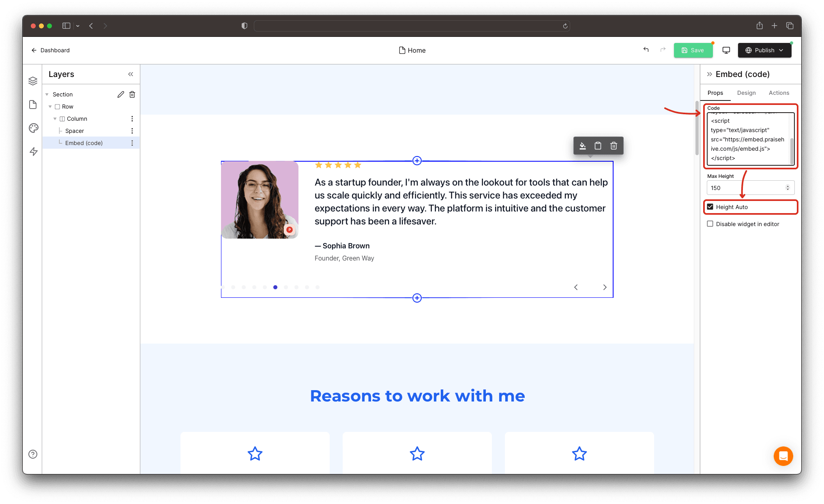Click the privacy shield icon in browser
The height and width of the screenshot is (504, 824).
[245, 26]
